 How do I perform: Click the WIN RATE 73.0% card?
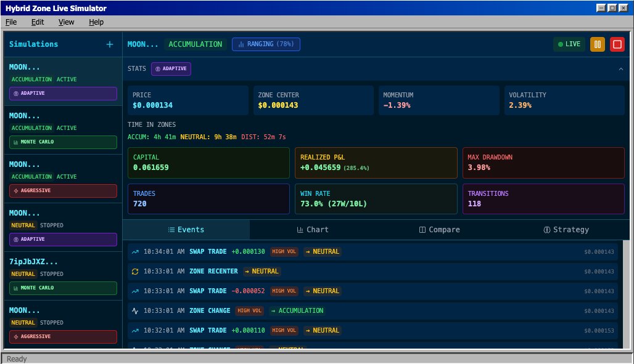click(x=376, y=199)
